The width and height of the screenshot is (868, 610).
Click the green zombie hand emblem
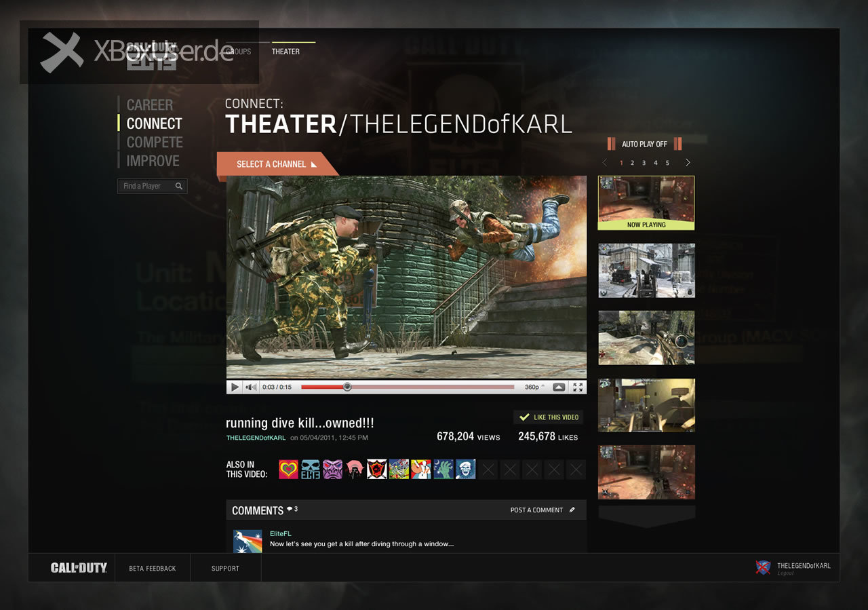pos(443,469)
